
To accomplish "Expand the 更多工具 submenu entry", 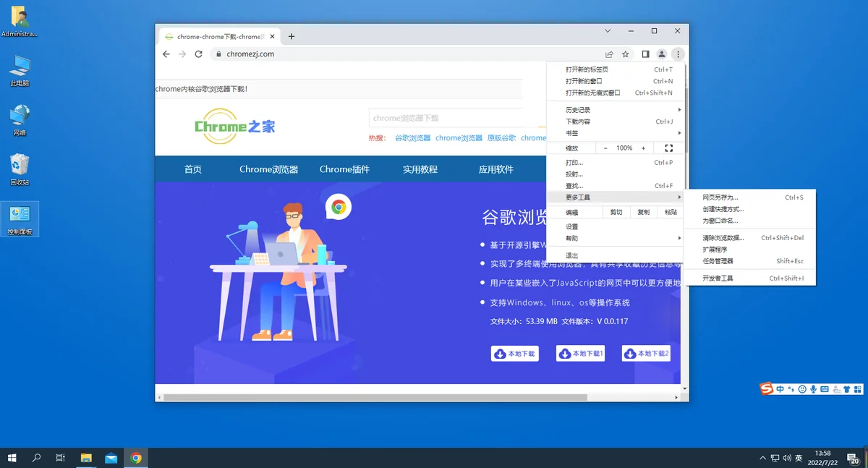I will [x=616, y=197].
